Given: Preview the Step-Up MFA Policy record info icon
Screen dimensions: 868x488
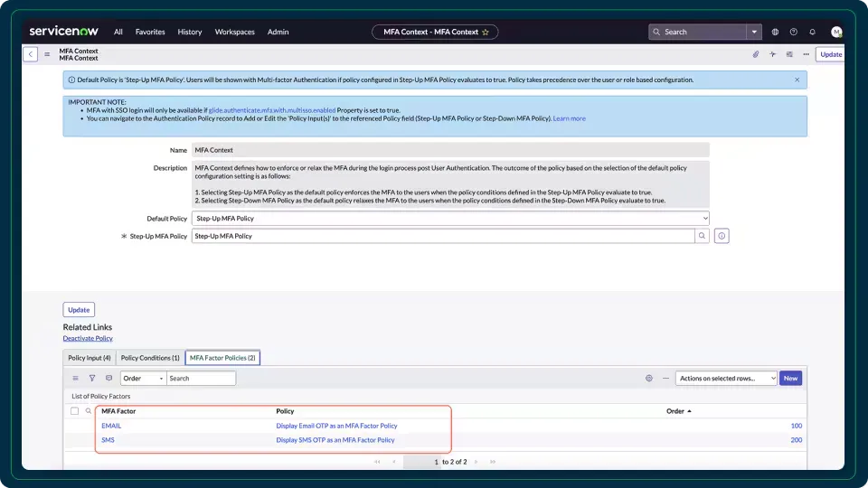Looking at the screenshot, I should tap(722, 236).
